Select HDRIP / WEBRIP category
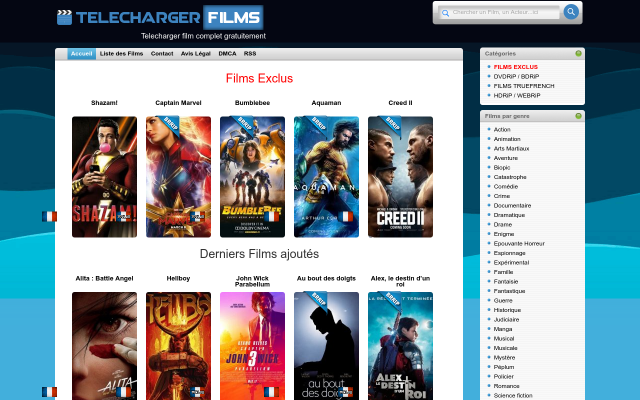The height and width of the screenshot is (400, 640). point(517,96)
